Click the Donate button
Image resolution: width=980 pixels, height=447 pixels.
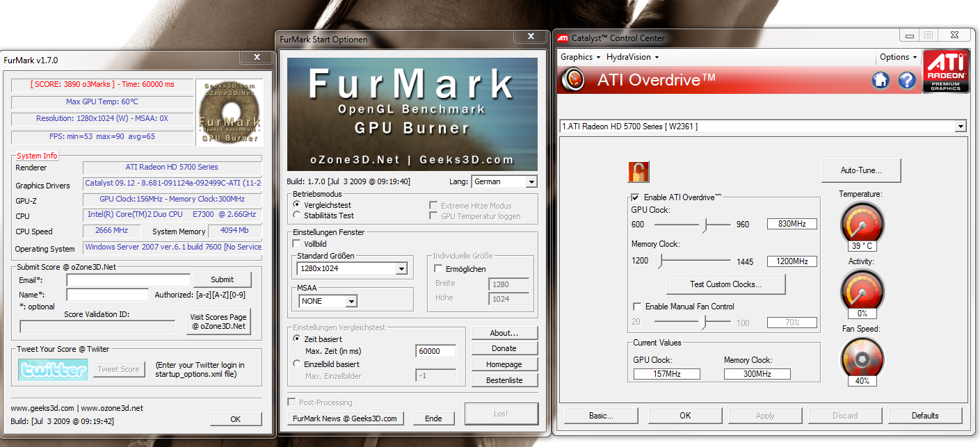pos(504,348)
